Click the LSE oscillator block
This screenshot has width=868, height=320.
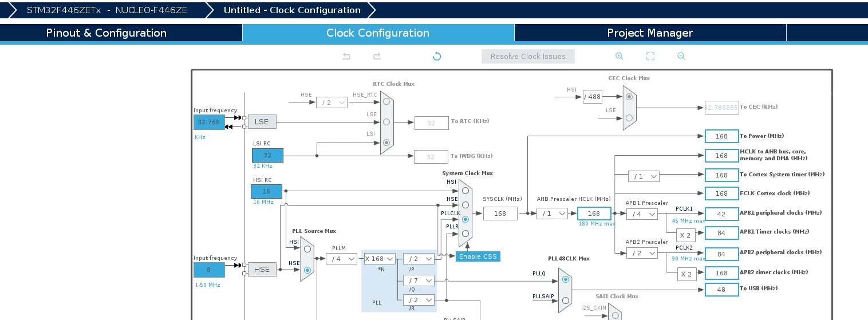262,121
